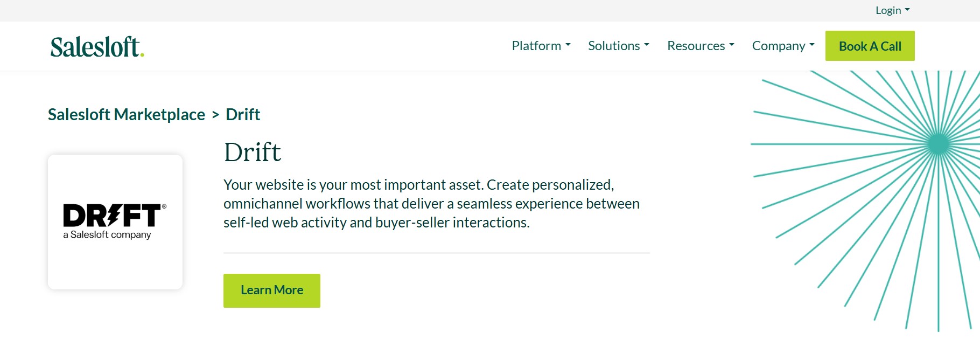
Task: Click the Book A Call button
Action: click(x=870, y=46)
